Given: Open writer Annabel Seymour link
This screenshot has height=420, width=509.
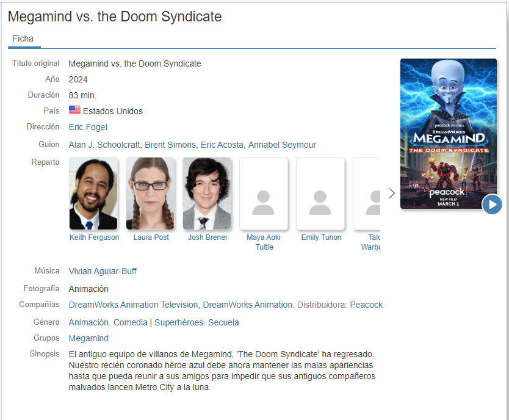Looking at the screenshot, I should tap(282, 145).
